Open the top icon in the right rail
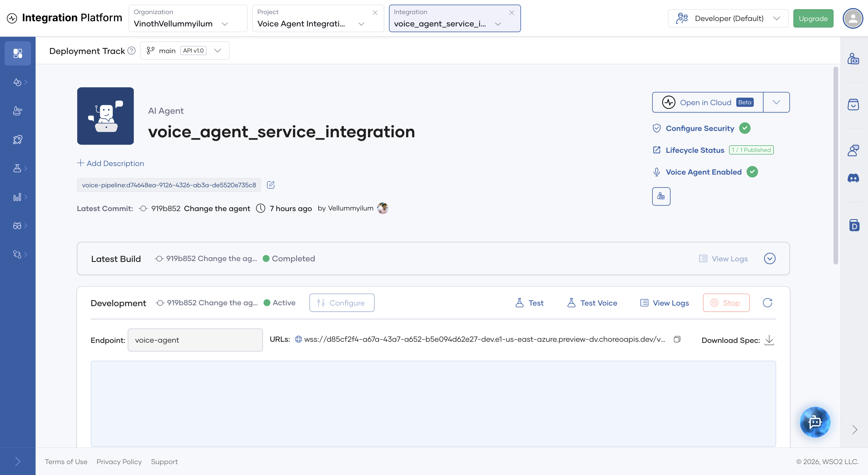 click(853, 59)
